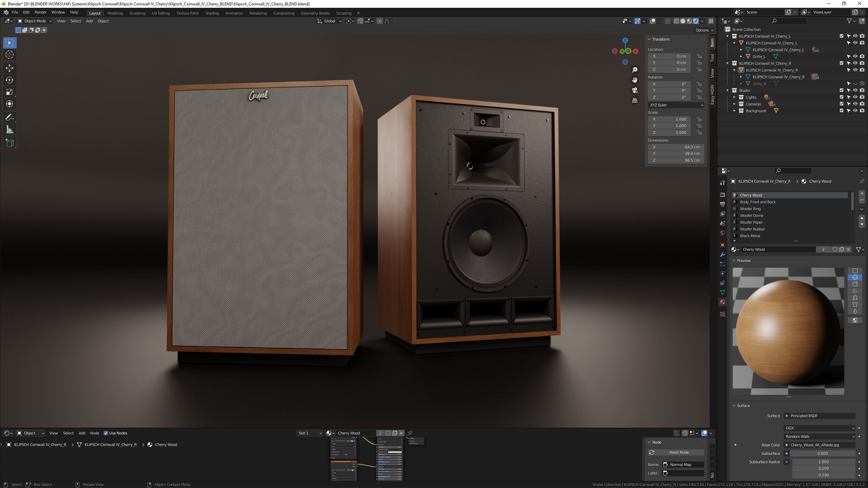Open the Add menu in node editor
The height and width of the screenshot is (488, 868).
pyautogui.click(x=82, y=433)
